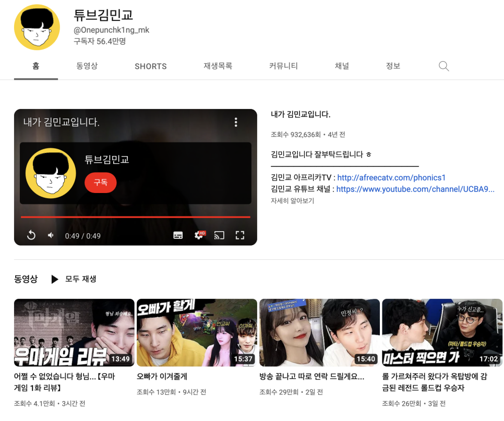This screenshot has height=421, width=504.
Task: Click the play icon beside 모두 재생
Action: pyautogui.click(x=55, y=279)
